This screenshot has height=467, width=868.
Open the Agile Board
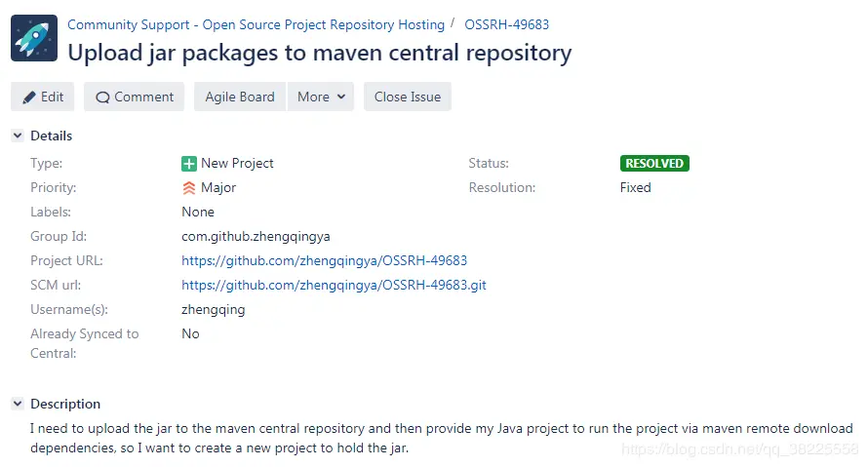240,97
